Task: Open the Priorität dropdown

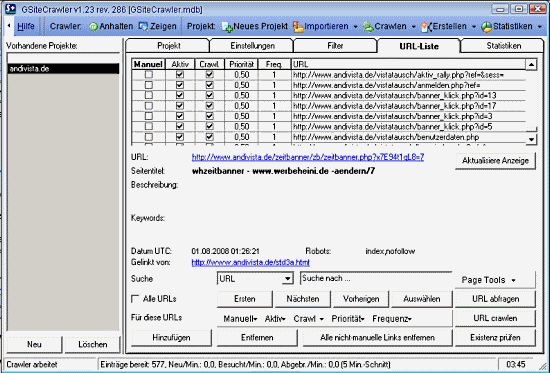Action: click(348, 319)
